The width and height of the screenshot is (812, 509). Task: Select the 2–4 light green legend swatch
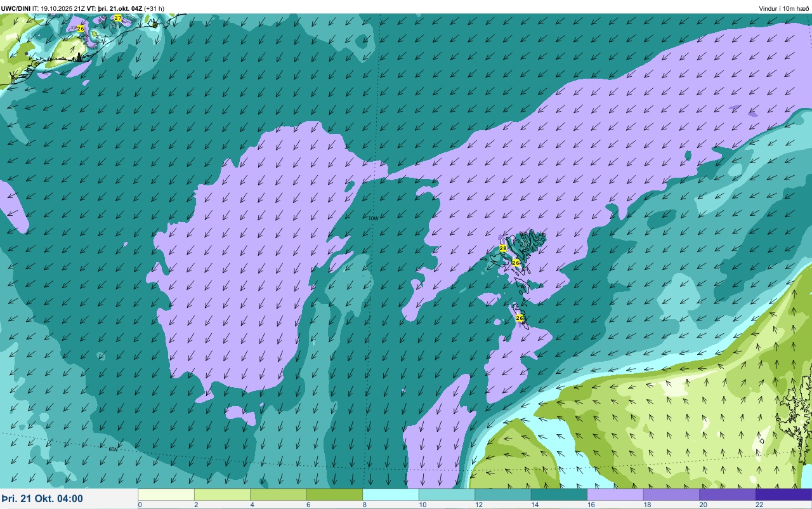222,494
